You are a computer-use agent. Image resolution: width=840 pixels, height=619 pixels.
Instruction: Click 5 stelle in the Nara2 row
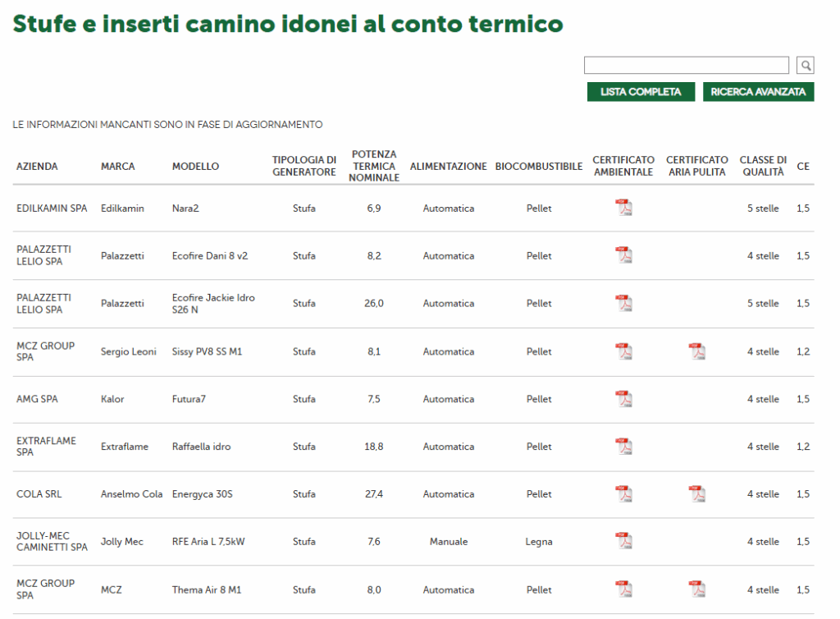pos(764,208)
